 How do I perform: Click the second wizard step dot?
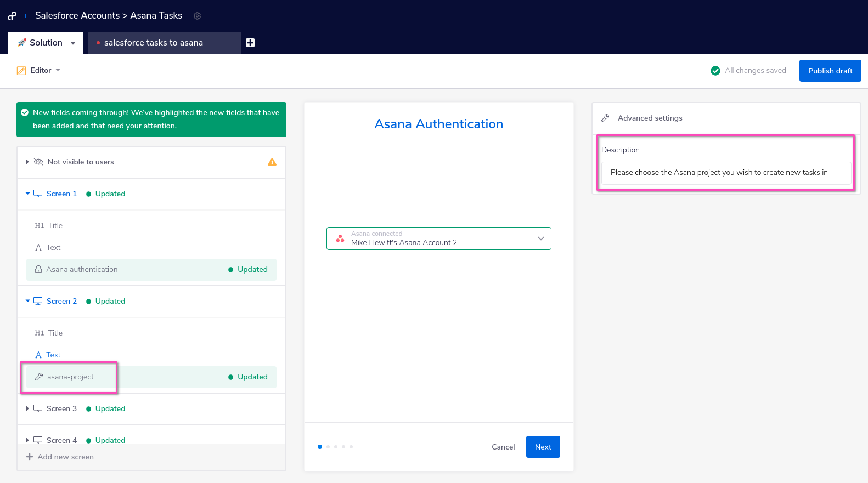tap(328, 447)
